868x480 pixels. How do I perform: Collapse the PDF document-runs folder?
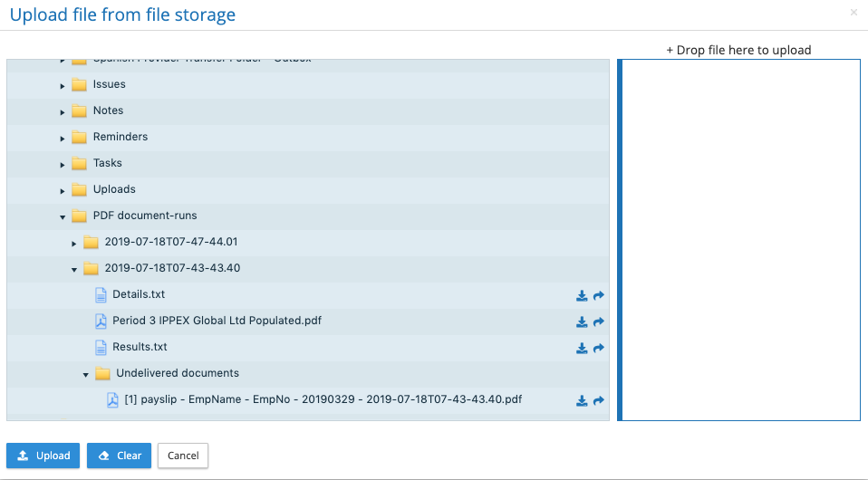63,216
